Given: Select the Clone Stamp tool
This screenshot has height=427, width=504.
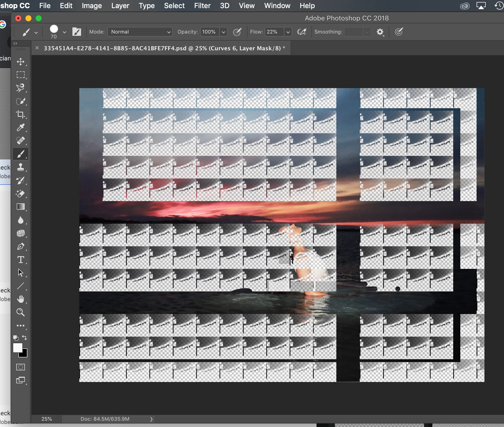Looking at the screenshot, I should click(21, 167).
